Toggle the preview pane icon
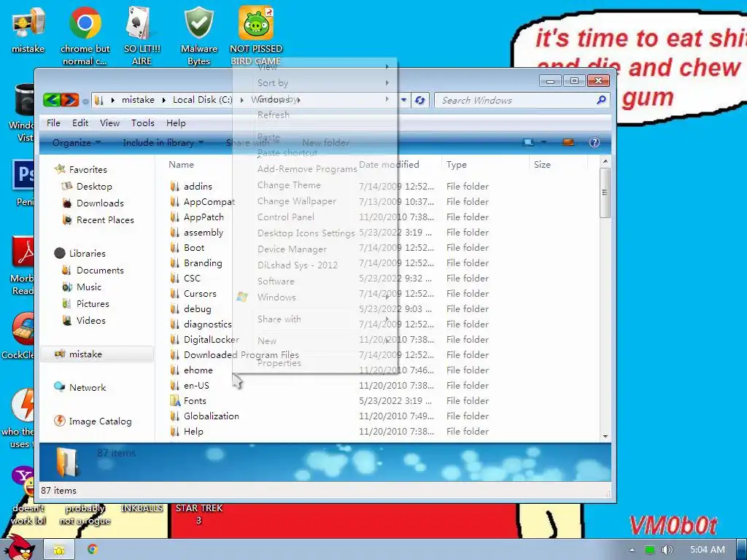Viewport: 747px width, 560px height. (x=568, y=142)
